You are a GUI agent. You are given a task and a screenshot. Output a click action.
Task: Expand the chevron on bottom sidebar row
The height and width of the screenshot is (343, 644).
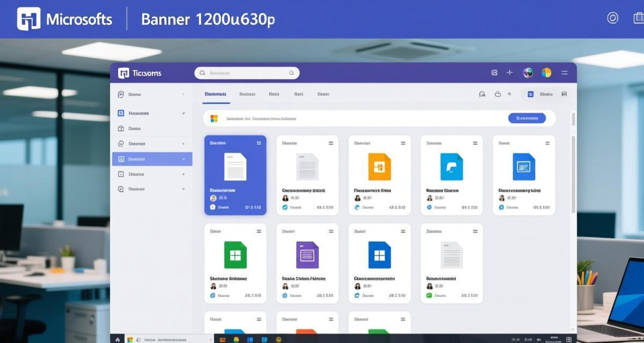[x=184, y=189]
